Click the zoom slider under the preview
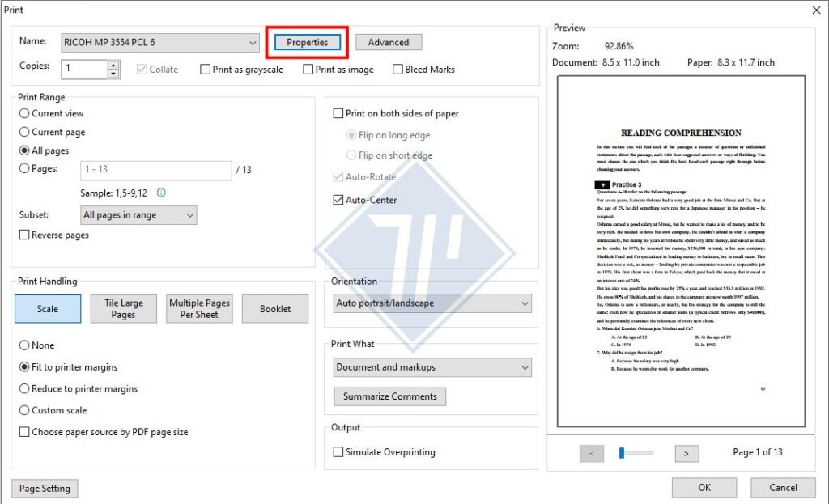The image size is (829, 504). [635, 453]
